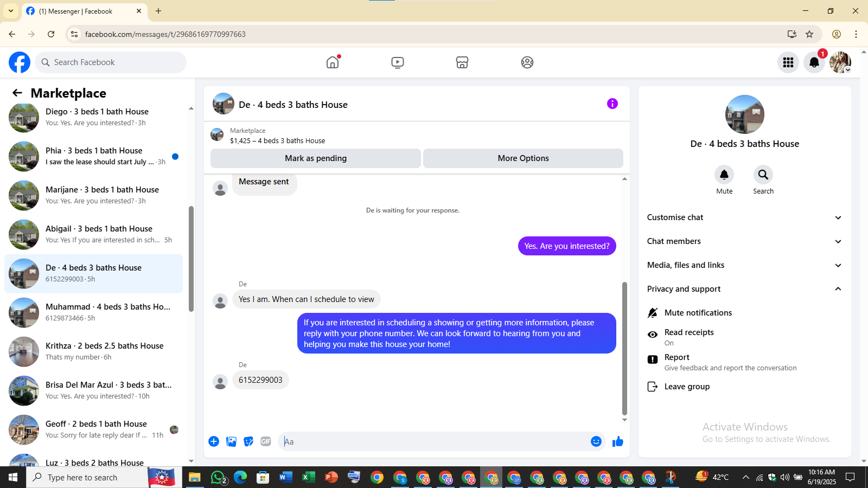The height and width of the screenshot is (488, 868).
Task: Open the emoji picker in message box
Action: click(596, 441)
